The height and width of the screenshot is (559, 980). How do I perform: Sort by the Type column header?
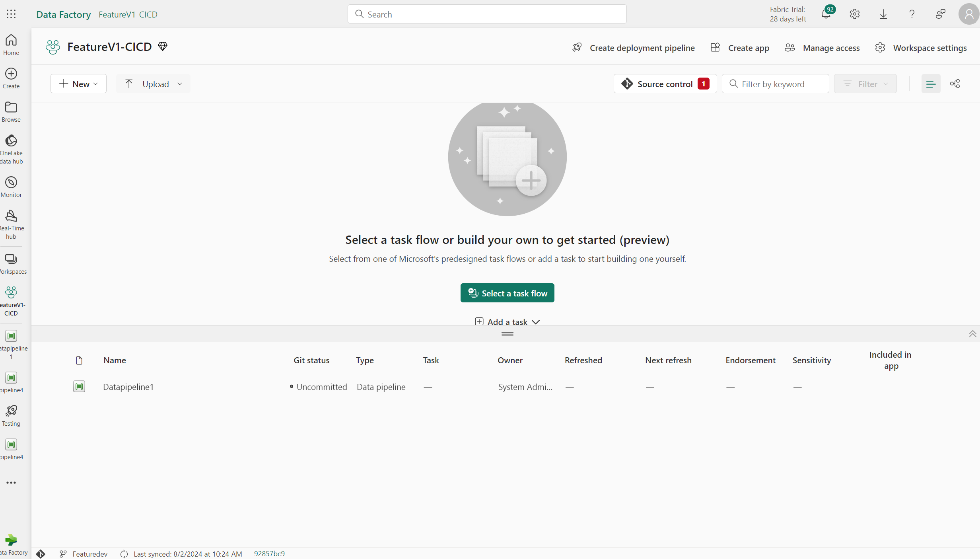(365, 360)
